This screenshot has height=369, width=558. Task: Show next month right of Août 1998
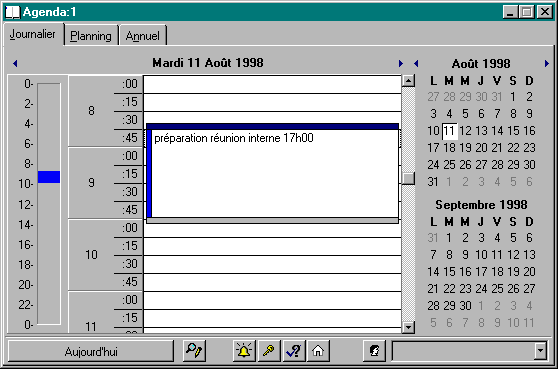tap(547, 63)
